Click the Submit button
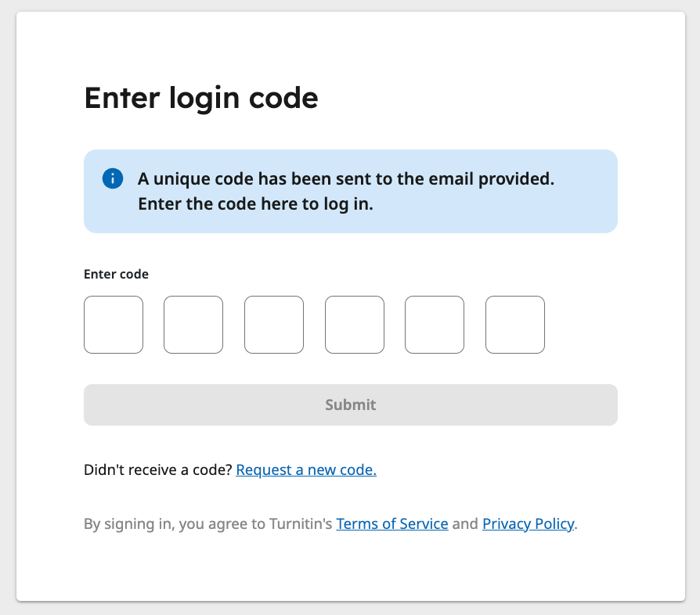The height and width of the screenshot is (615, 700). 351,405
